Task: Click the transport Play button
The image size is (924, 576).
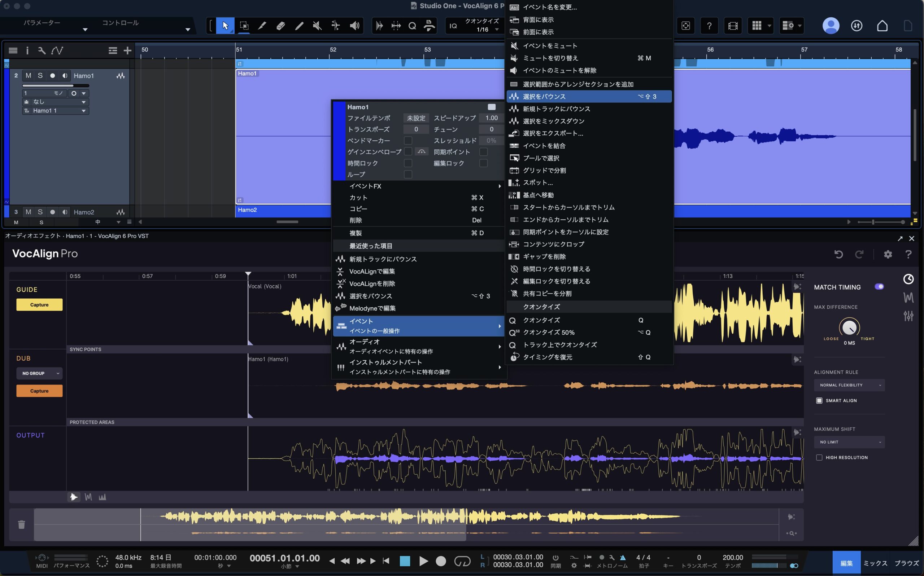Action: click(x=423, y=561)
